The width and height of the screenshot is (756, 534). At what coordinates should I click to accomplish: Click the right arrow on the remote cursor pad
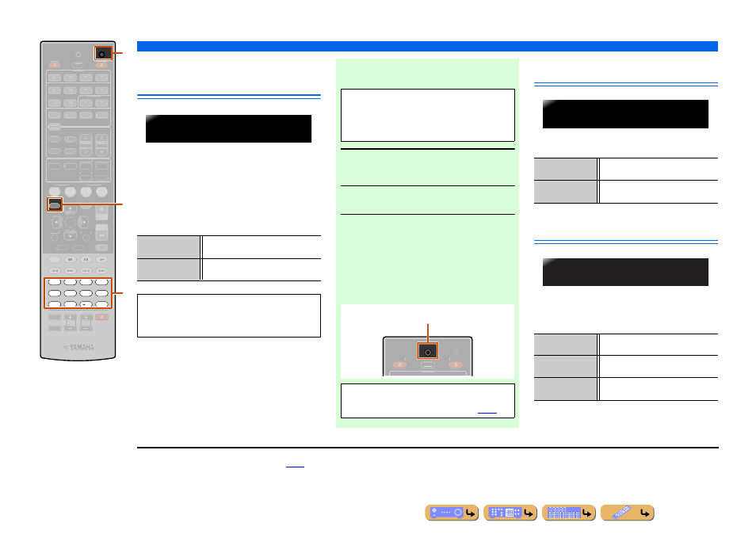point(84,222)
